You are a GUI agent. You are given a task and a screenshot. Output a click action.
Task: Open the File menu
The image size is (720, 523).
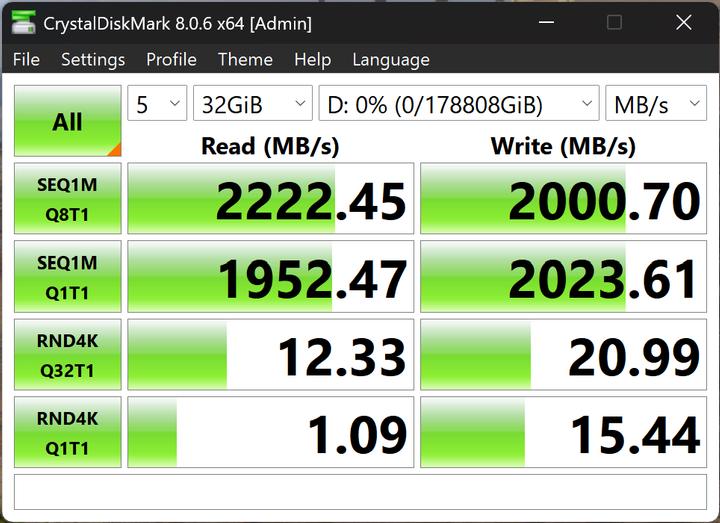tap(26, 59)
